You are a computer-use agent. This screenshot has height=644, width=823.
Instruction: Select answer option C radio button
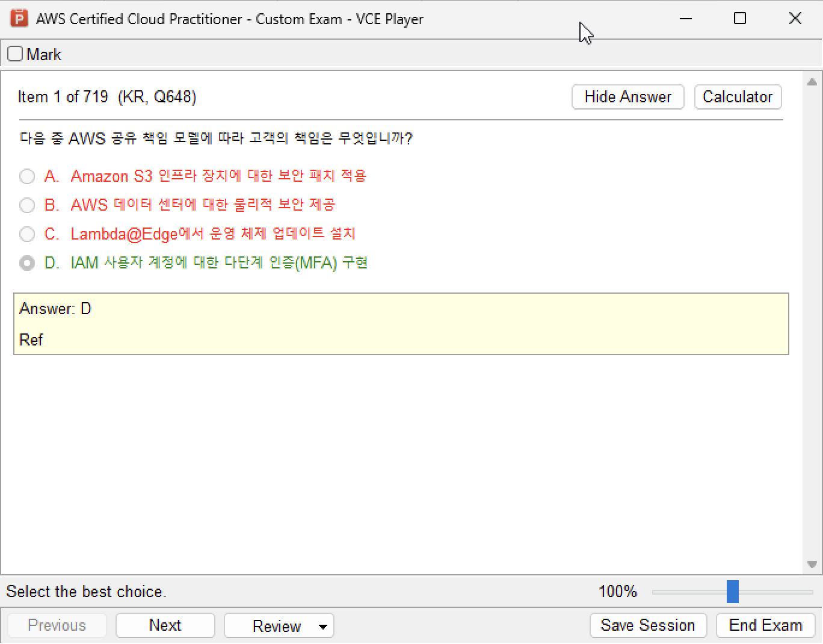click(x=27, y=234)
